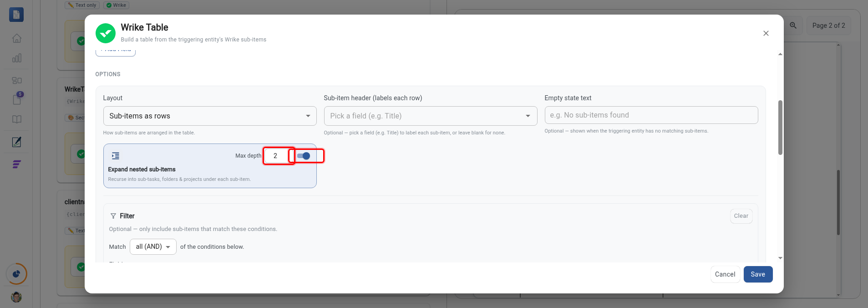Image resolution: width=868 pixels, height=308 pixels.
Task: Clear the filter conditions
Action: pyautogui.click(x=741, y=216)
